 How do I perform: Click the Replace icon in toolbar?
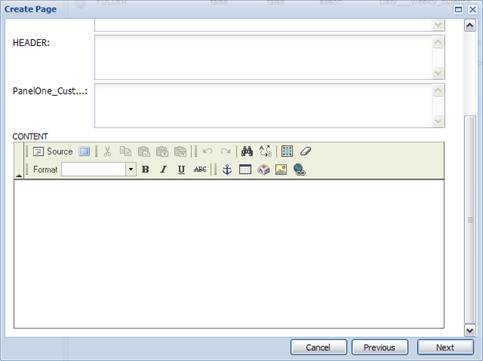pyautogui.click(x=266, y=151)
